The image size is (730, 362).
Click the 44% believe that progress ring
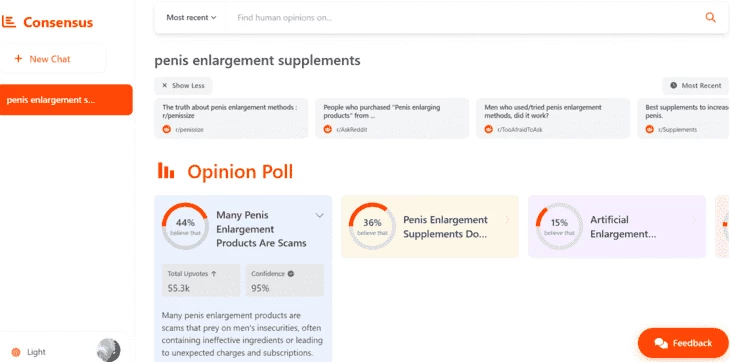(185, 226)
